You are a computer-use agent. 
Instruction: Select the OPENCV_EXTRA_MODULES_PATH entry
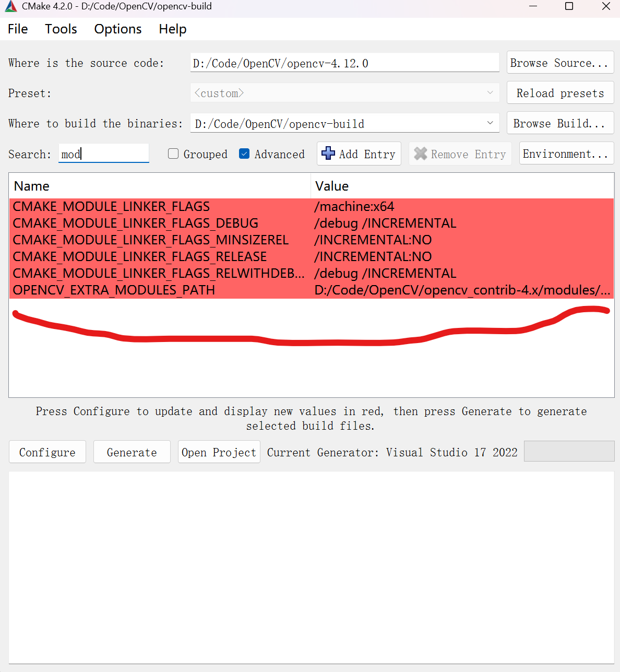point(114,290)
